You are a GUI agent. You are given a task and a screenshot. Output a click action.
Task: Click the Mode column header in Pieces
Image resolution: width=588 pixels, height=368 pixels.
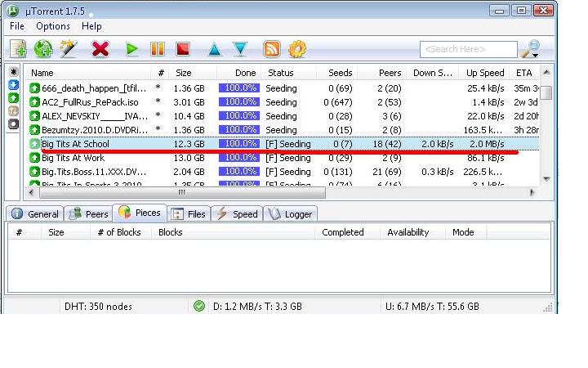(463, 232)
